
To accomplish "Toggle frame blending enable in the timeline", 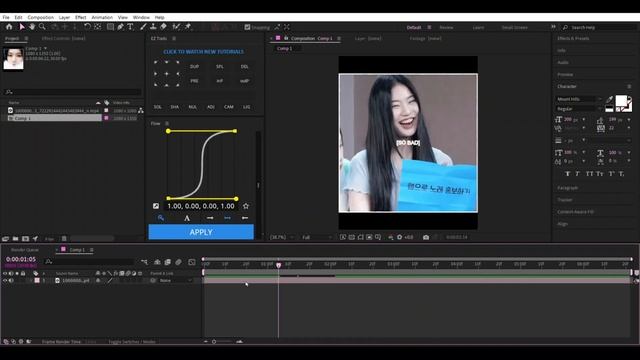I will point(167,262).
